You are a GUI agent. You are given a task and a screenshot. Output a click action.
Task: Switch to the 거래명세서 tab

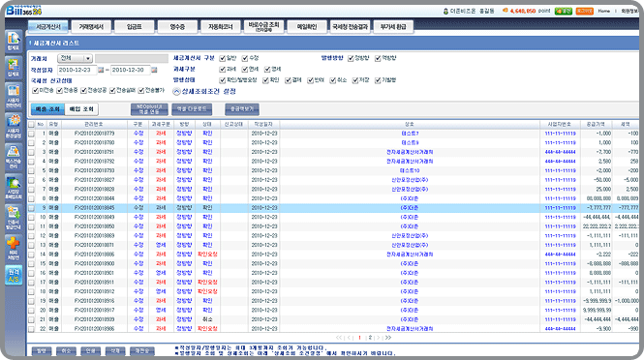pyautogui.click(x=91, y=27)
